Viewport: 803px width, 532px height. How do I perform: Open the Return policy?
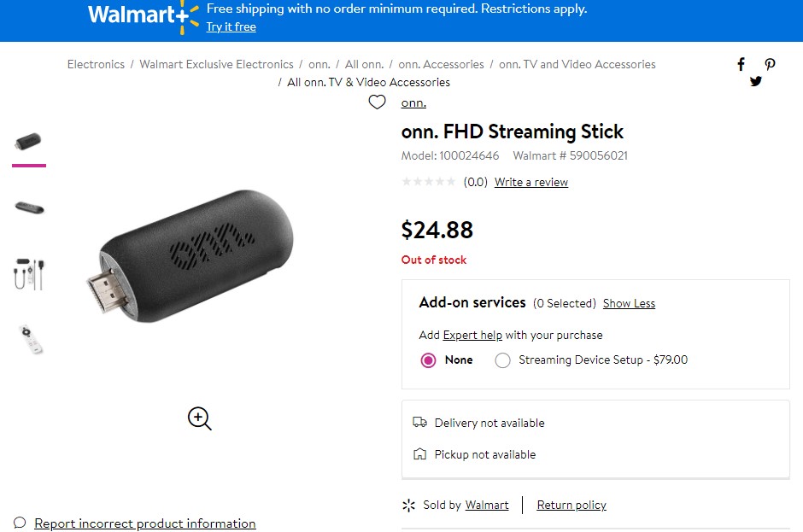click(x=571, y=505)
